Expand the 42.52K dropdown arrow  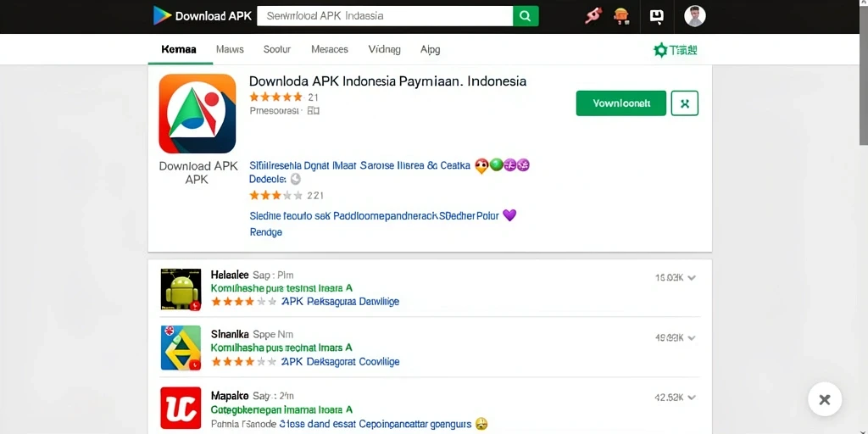pyautogui.click(x=692, y=398)
